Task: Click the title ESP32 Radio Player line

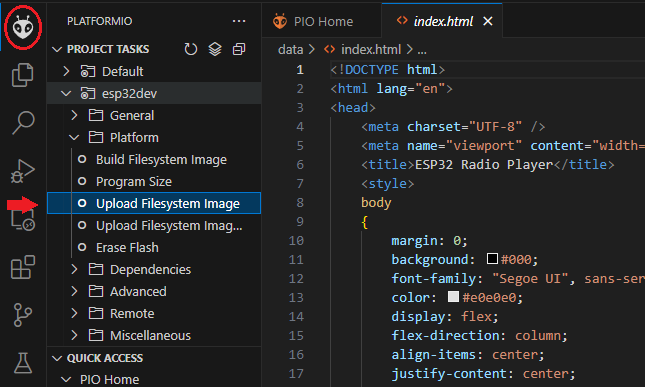Action: [488, 165]
